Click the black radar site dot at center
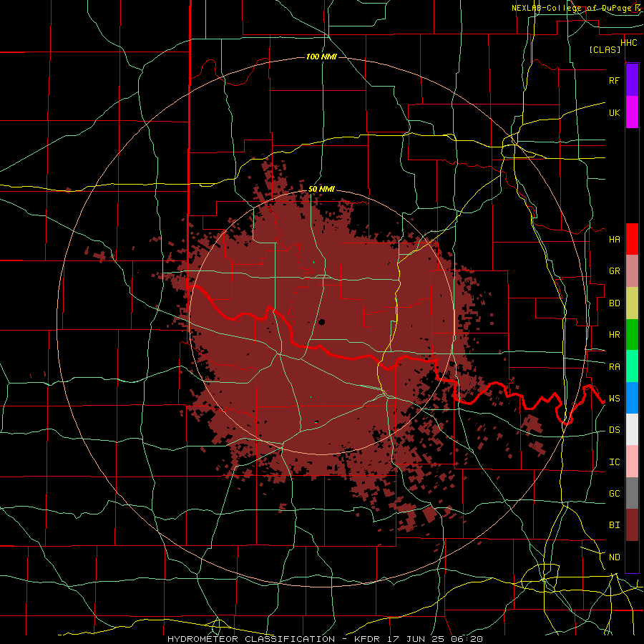This screenshot has height=644, width=644. 321,322
